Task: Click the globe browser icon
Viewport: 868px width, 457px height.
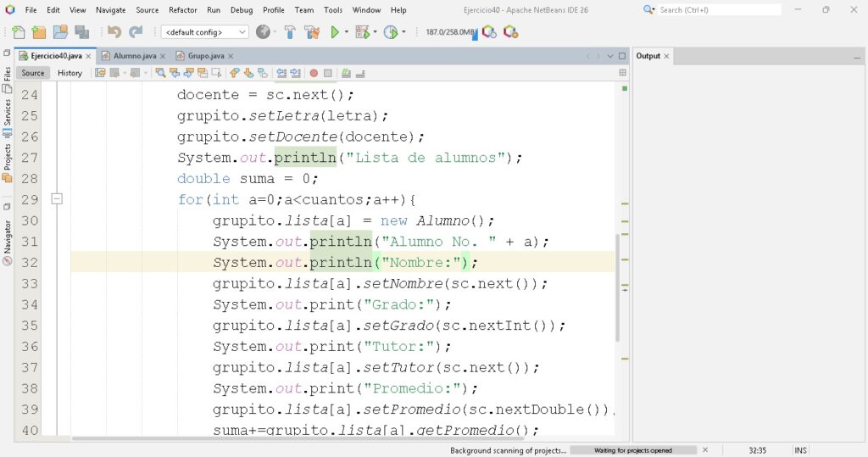Action: pyautogui.click(x=263, y=32)
